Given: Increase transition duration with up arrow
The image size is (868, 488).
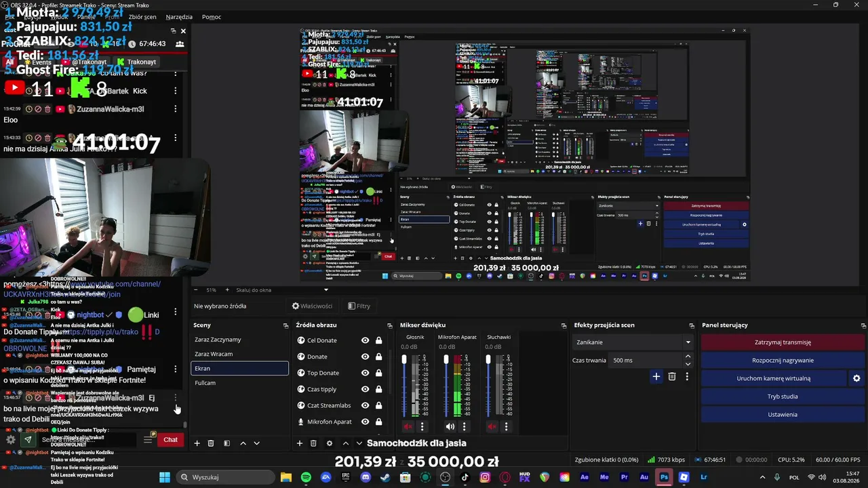Looking at the screenshot, I should coord(688,357).
